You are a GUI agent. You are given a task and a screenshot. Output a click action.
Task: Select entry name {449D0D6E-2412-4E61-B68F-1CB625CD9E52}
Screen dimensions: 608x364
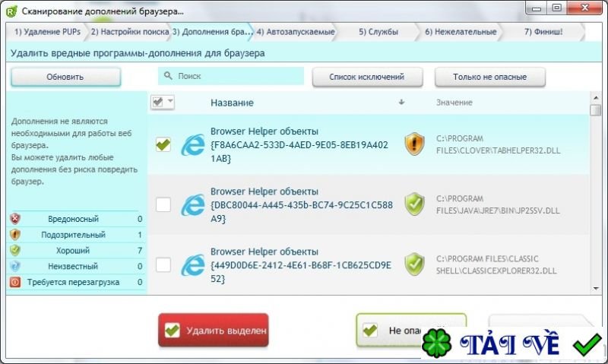[301, 272]
